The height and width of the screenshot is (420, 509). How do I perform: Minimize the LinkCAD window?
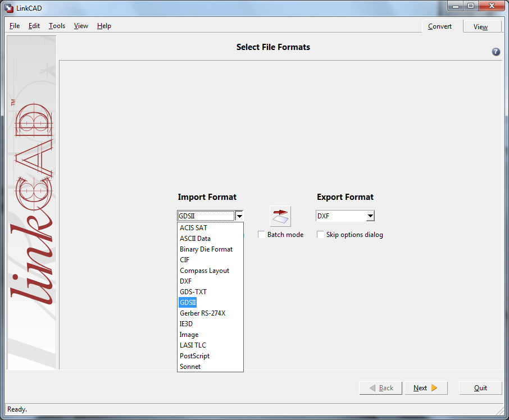click(x=455, y=6)
